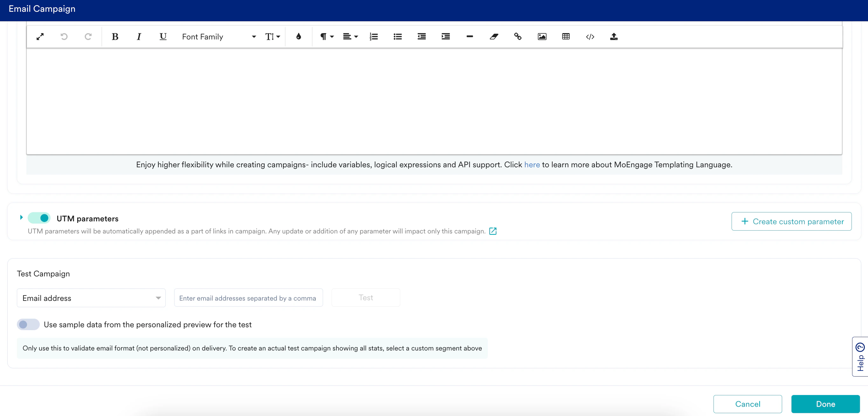
Task: Click the clear formatting eraser icon
Action: [494, 36]
